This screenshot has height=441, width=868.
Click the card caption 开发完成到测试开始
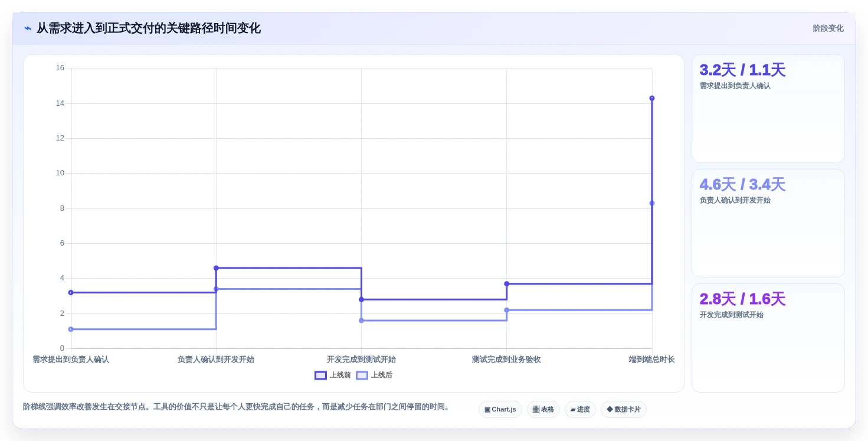(x=731, y=315)
